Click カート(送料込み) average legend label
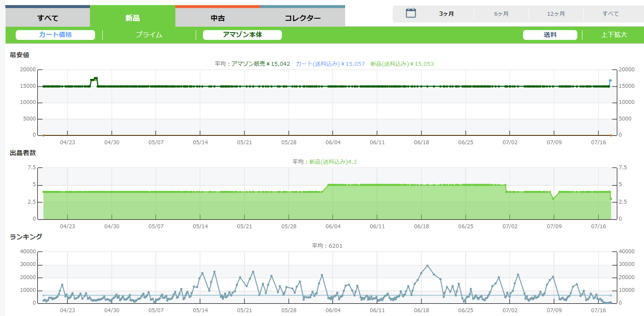This screenshot has height=316, width=644. pos(330,64)
